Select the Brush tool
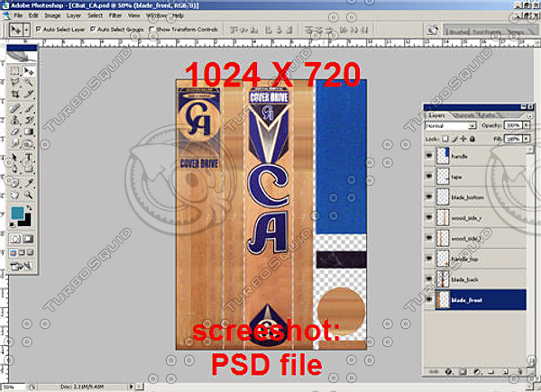The image size is (541, 392). point(28,108)
